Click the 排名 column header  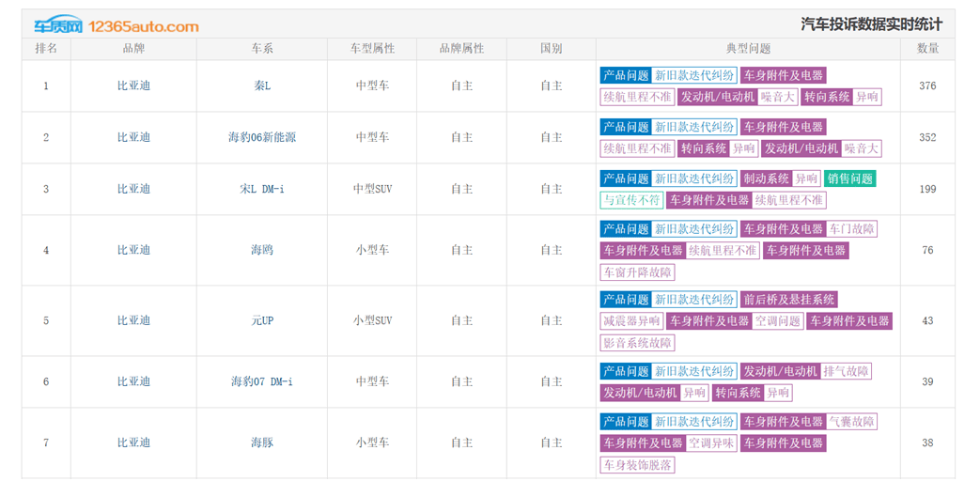[x=46, y=49]
